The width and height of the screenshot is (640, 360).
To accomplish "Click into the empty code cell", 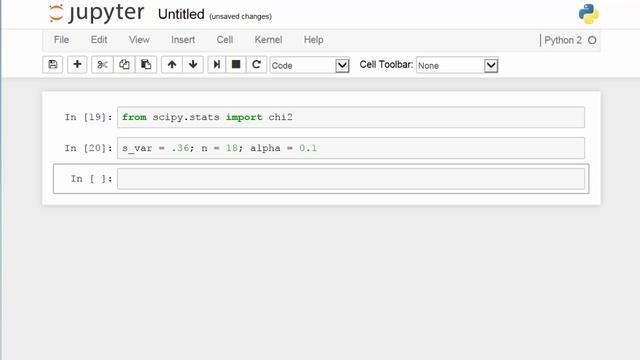I will [x=351, y=179].
